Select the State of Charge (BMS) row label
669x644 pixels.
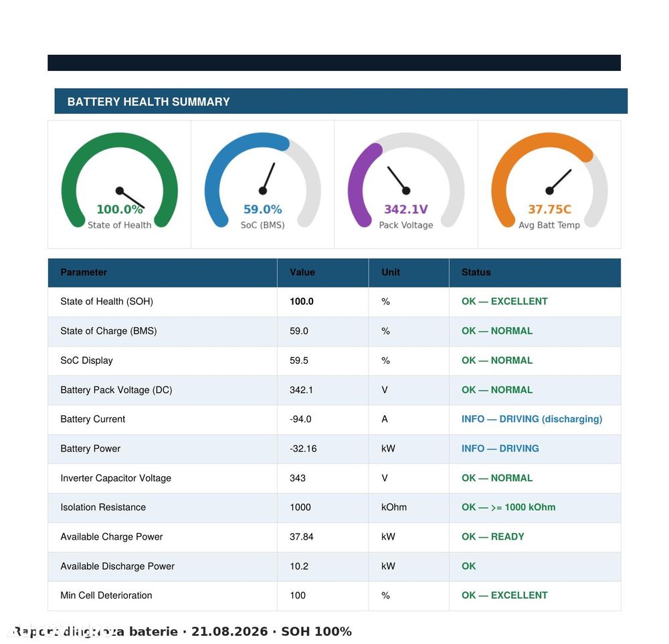(x=109, y=331)
